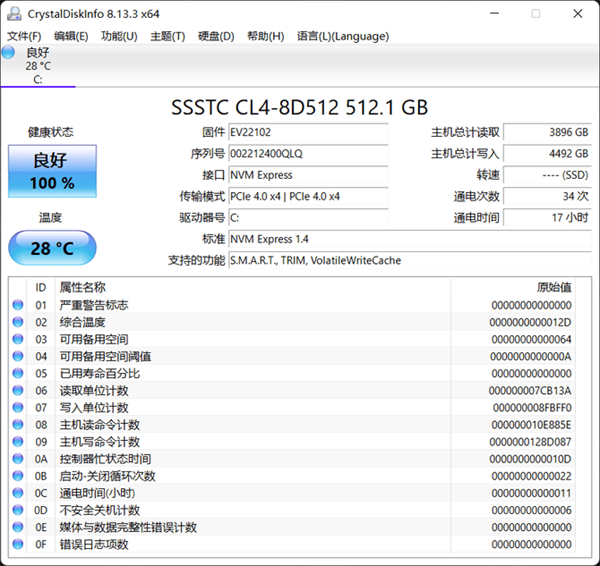Click status icon for 严重警告标志 row
Viewport: 600px width, 566px height.
click(17, 305)
